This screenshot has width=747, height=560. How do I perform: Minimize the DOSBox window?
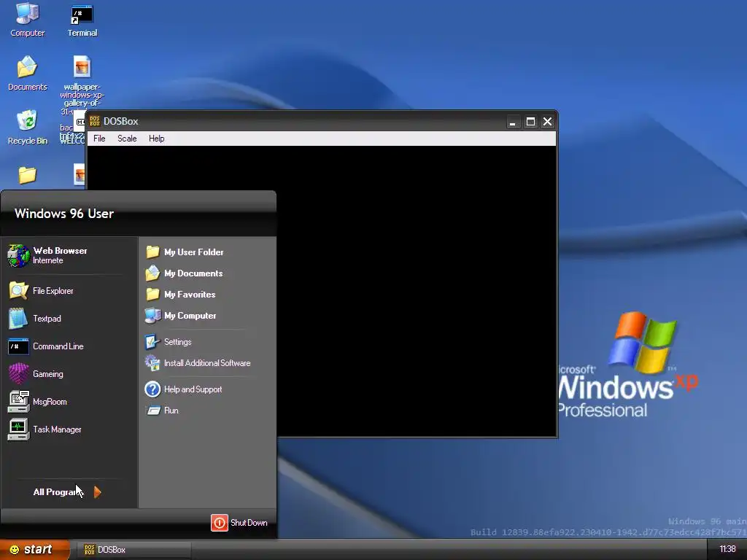coord(513,122)
